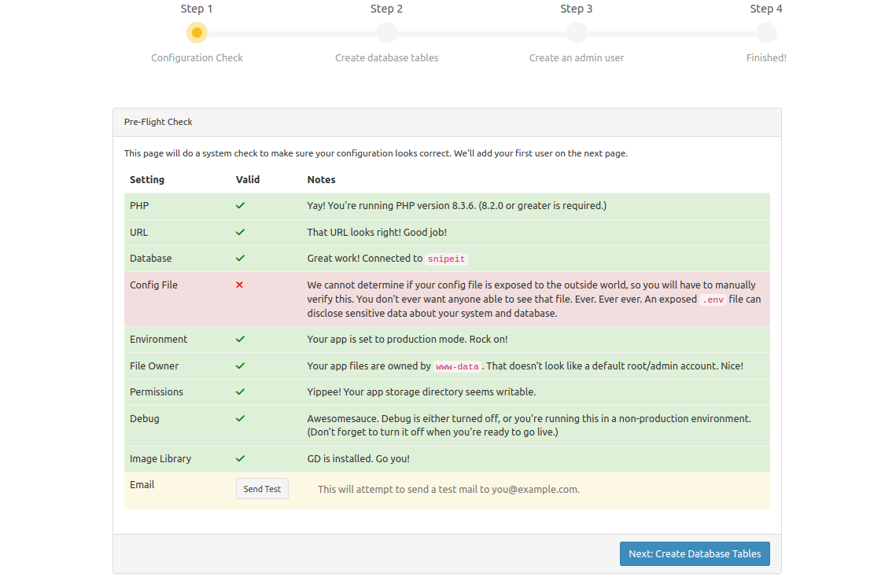
Task: Click the 'Create an admin user' step label
Action: tap(577, 57)
